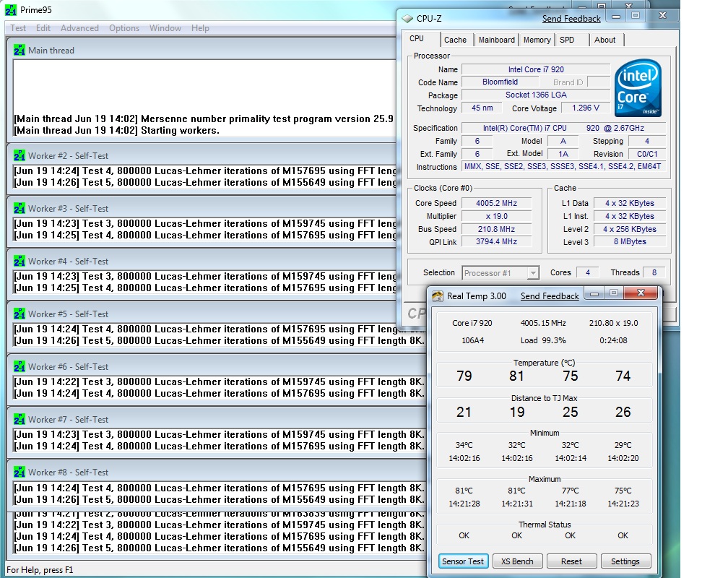Image resolution: width=728 pixels, height=578 pixels.
Task: Click the Level 3 cache value 8 MBytes
Action: pyautogui.click(x=630, y=241)
